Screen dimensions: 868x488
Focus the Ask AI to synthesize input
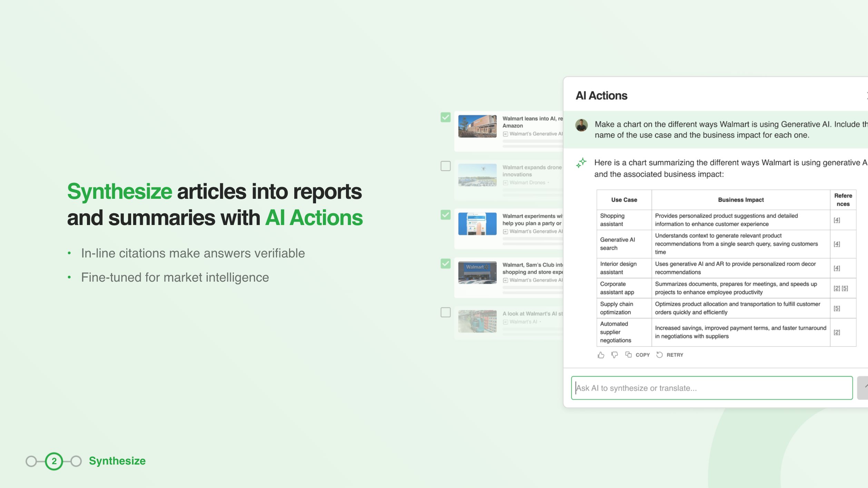(712, 388)
